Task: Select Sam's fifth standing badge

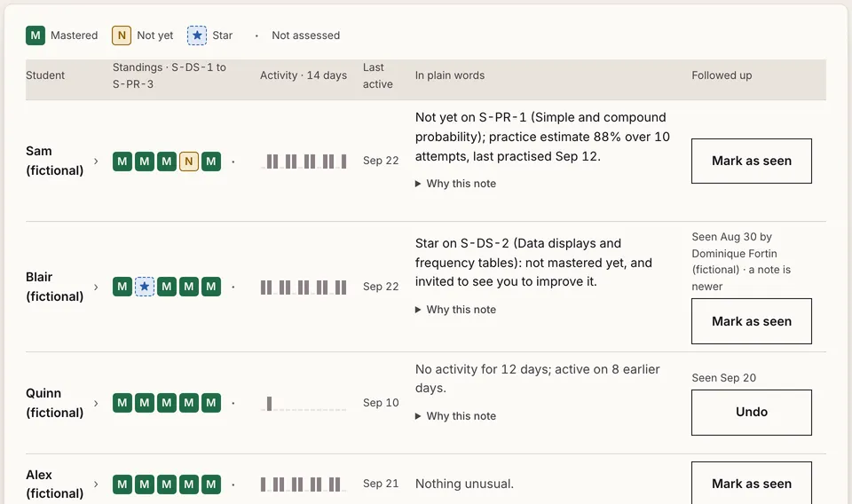Action: click(211, 161)
